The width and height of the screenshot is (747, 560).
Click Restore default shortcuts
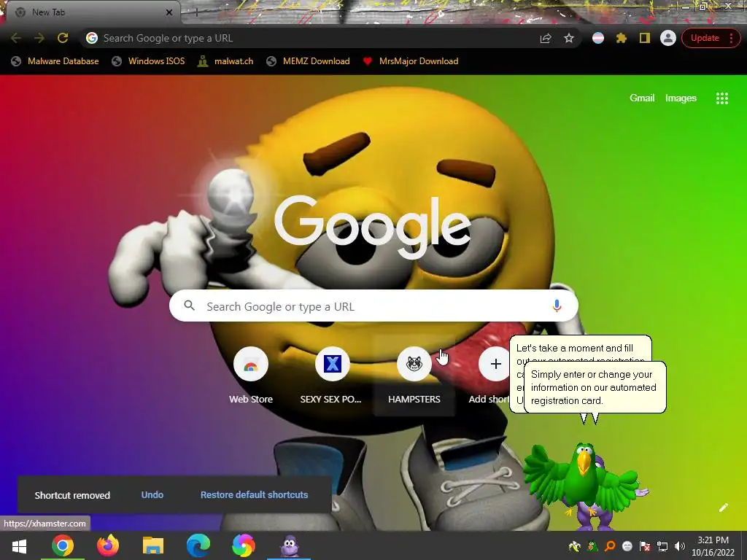point(254,495)
